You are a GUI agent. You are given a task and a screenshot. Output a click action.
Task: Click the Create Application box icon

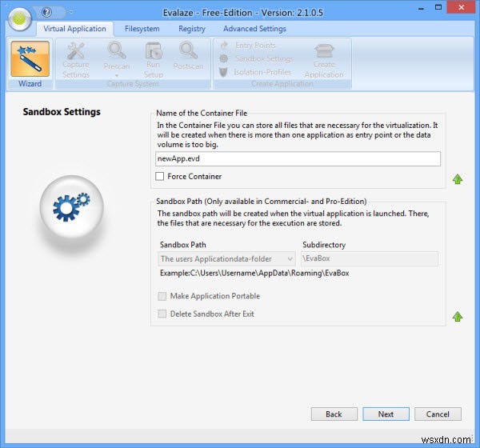pyautogui.click(x=324, y=51)
